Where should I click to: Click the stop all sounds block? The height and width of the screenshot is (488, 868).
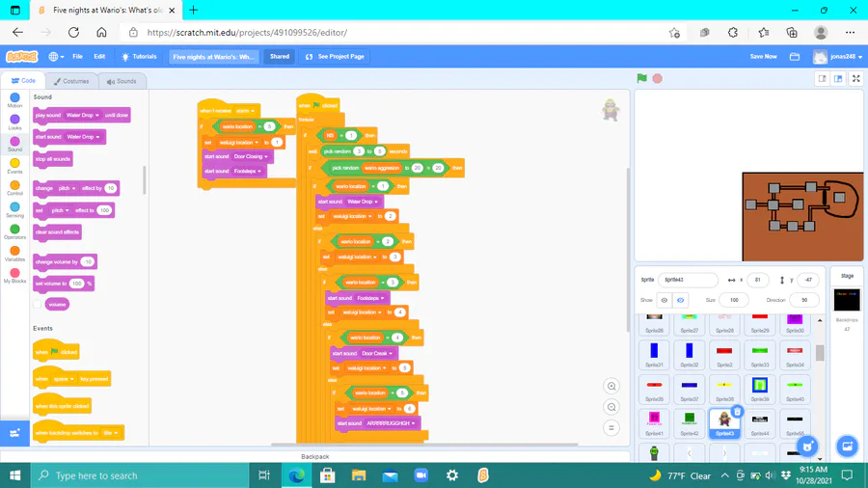(53, 159)
